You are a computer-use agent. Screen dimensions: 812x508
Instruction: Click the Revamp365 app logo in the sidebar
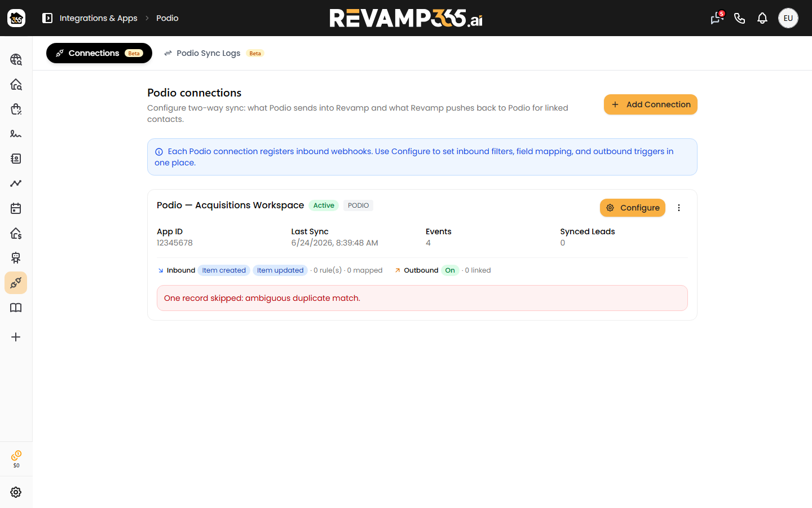[x=16, y=18]
